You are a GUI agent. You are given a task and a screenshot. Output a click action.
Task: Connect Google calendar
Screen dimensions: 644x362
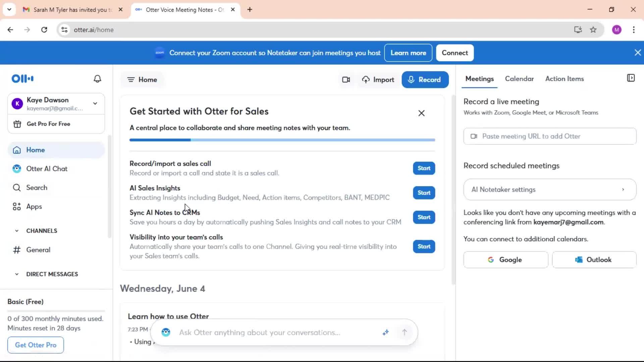click(505, 260)
